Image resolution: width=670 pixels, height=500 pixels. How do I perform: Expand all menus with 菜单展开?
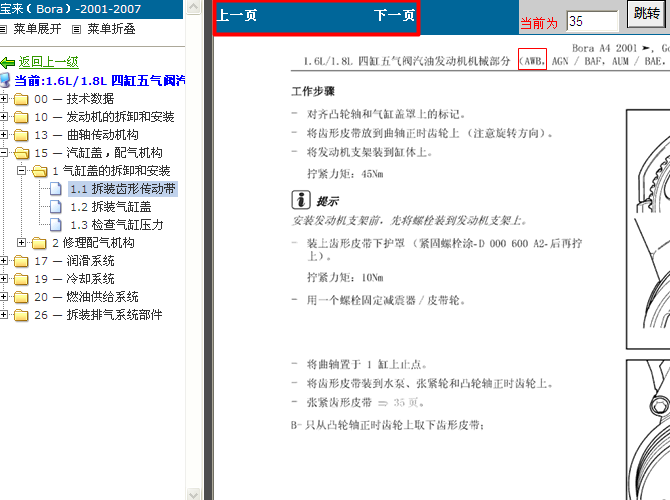point(37,29)
